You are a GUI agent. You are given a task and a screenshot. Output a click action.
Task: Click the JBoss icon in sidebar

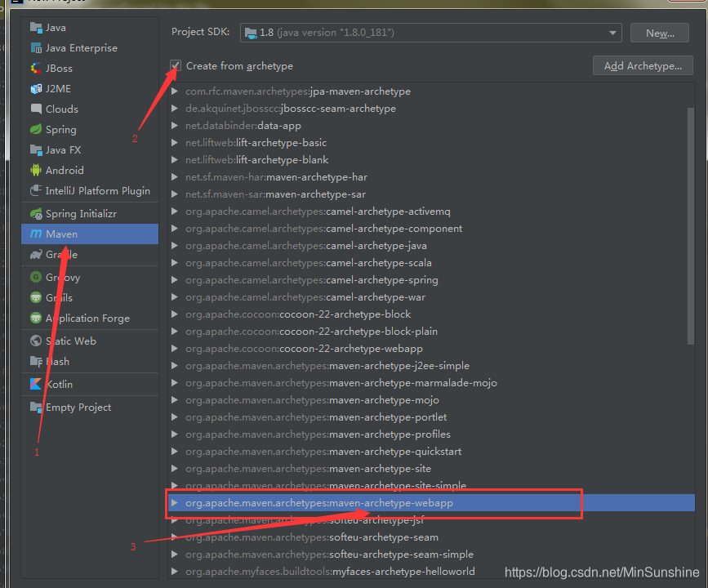36,69
